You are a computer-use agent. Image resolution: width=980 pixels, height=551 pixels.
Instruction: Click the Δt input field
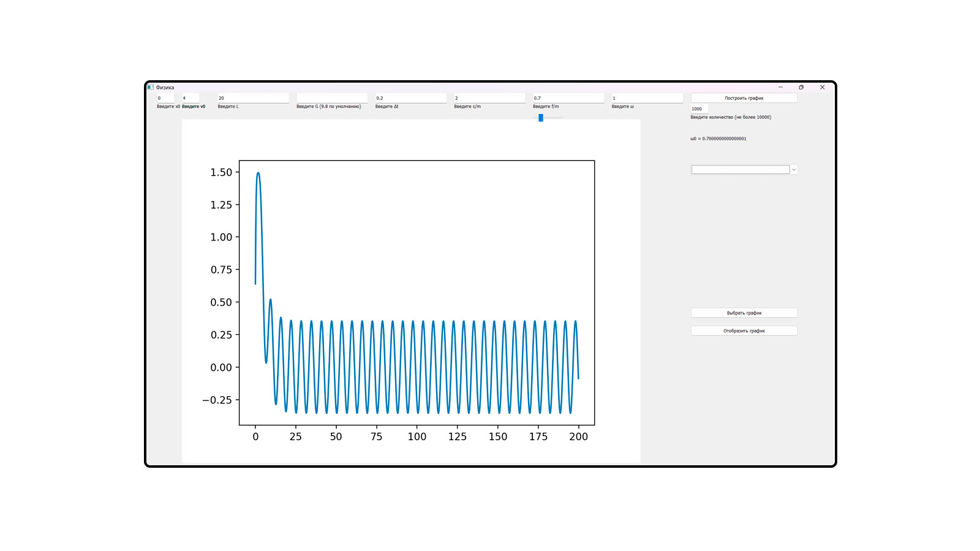point(411,98)
